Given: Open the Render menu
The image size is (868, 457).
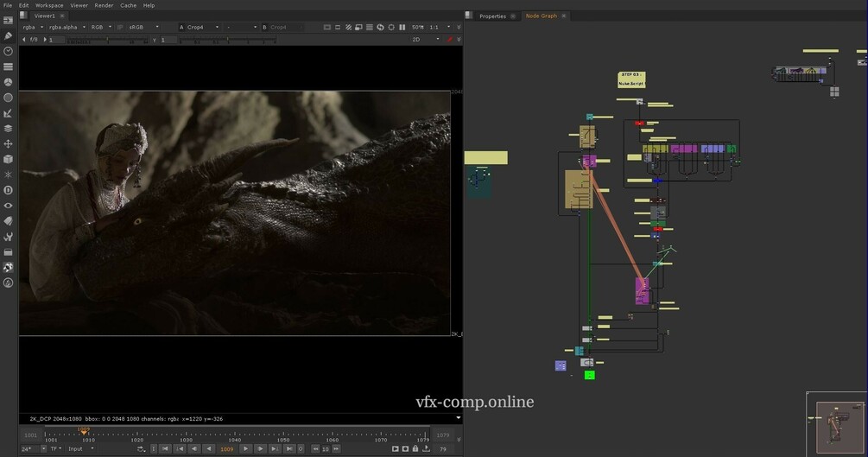Looking at the screenshot, I should coord(104,5).
